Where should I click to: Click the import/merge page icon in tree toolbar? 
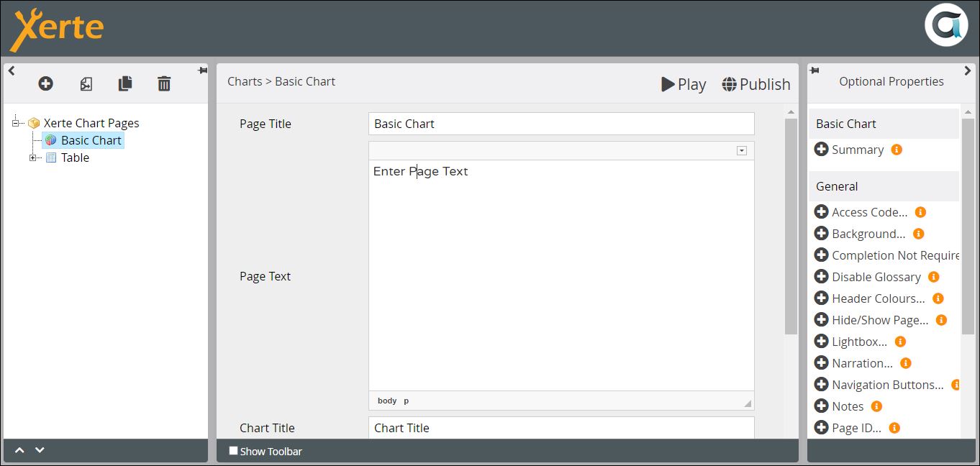pyautogui.click(x=86, y=84)
